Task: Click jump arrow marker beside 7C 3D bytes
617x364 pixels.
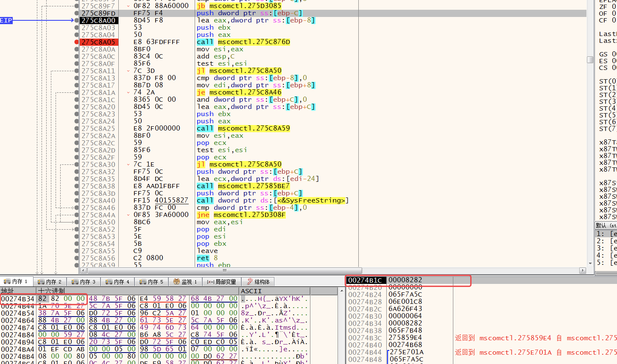Action: tap(128, 71)
